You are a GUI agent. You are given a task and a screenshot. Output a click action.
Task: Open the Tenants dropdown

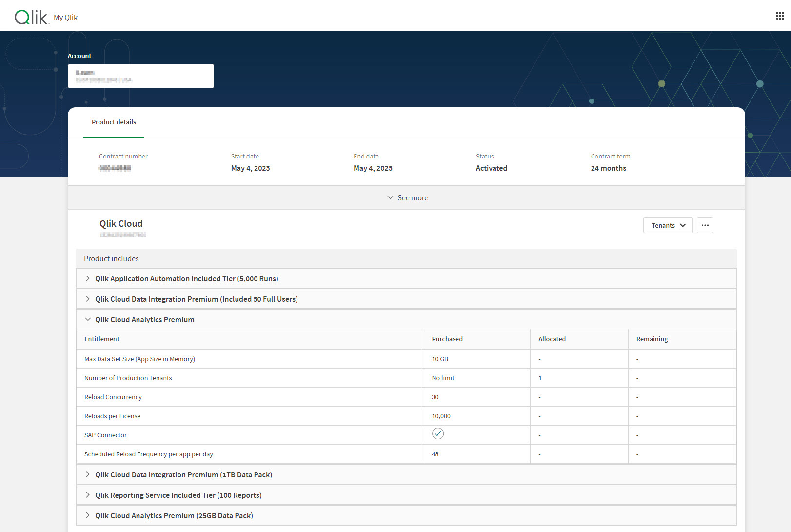[x=668, y=225]
